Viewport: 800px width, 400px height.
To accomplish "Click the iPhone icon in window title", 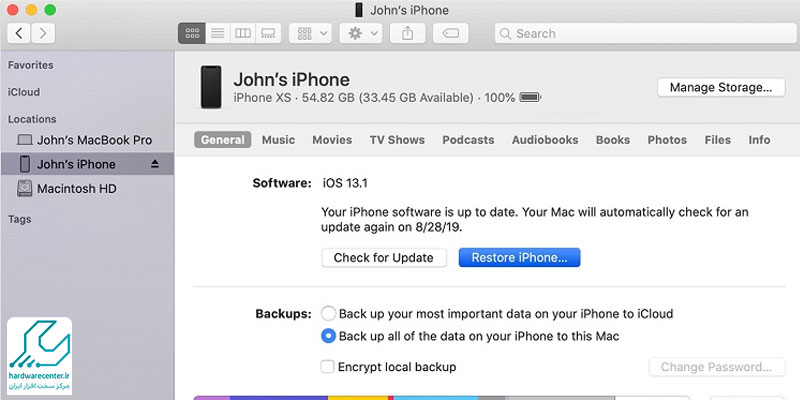I will click(x=359, y=10).
